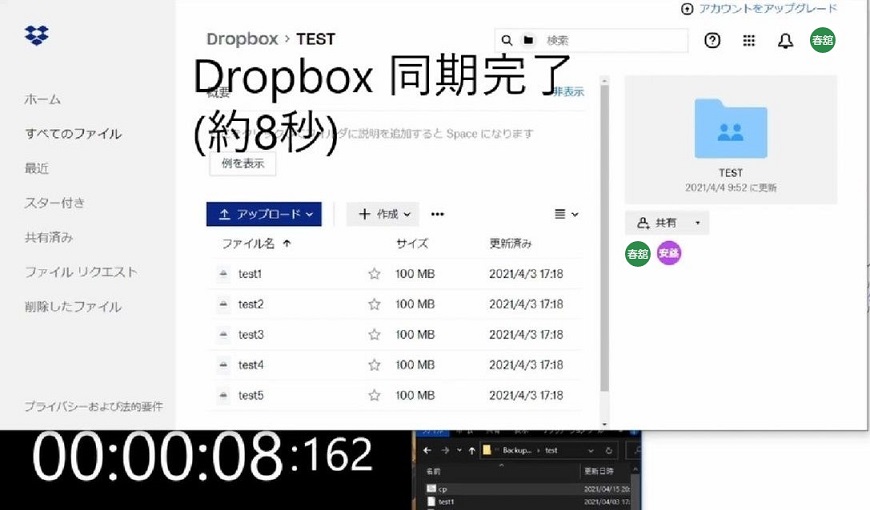Image resolution: width=870 pixels, height=510 pixels.
Task: Open the test4 file name
Action: coord(251,365)
